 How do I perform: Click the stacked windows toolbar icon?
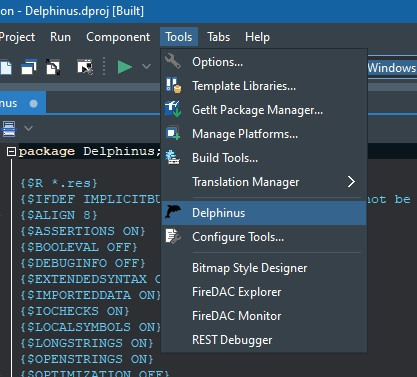coord(29,67)
